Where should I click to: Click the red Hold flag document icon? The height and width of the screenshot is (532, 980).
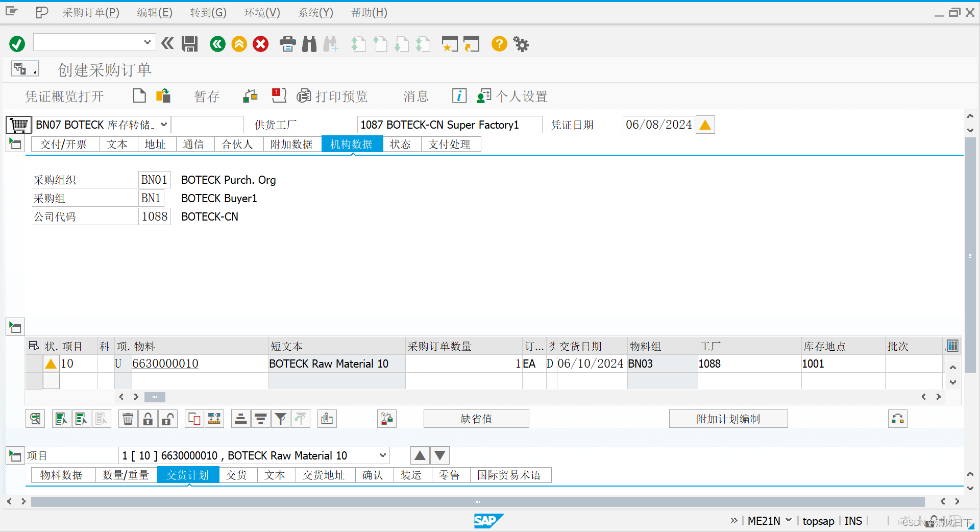279,95
